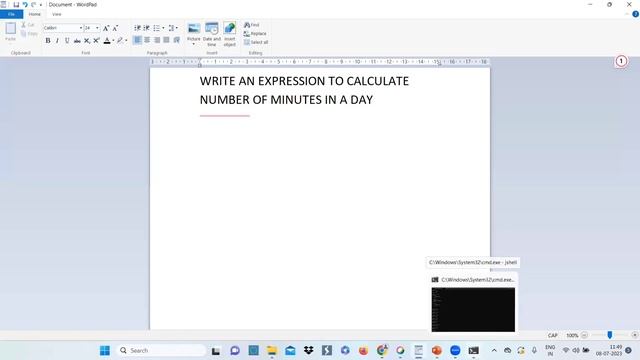Viewport: 640px width, 360px height.
Task: Insert Date and time
Action: pos(212,34)
